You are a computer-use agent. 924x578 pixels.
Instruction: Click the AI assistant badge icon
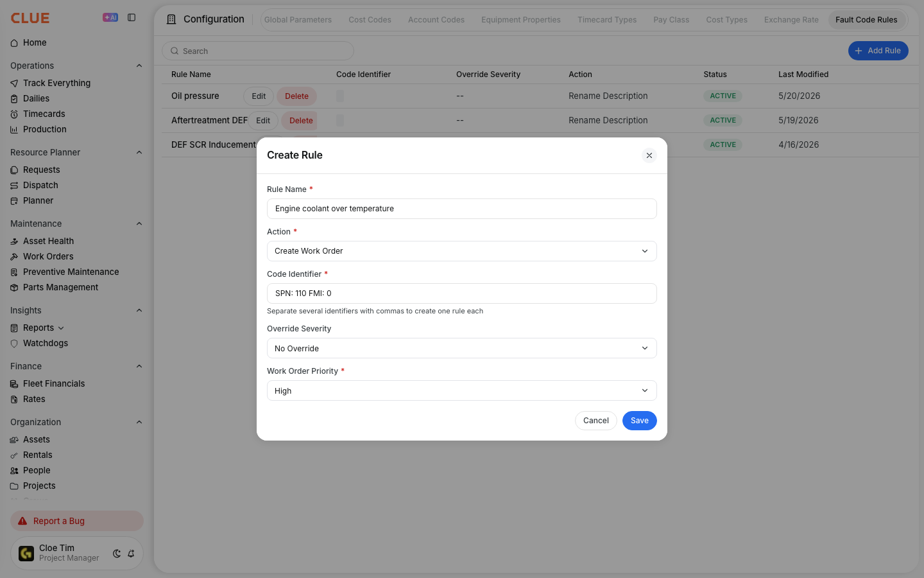tap(110, 17)
